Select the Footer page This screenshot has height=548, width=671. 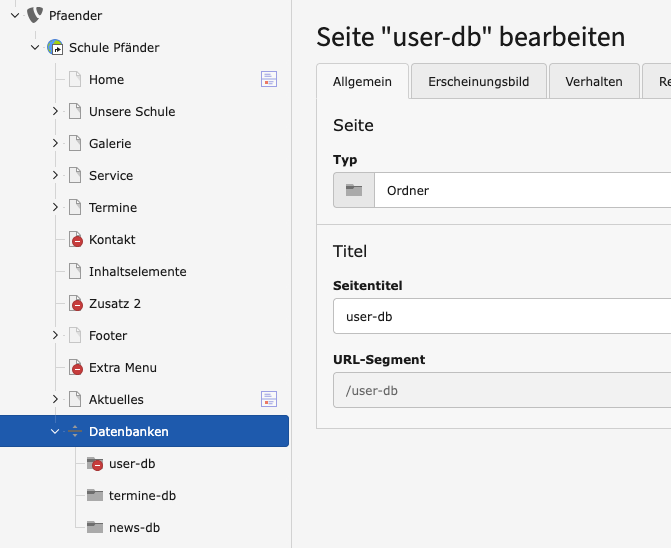pos(108,335)
